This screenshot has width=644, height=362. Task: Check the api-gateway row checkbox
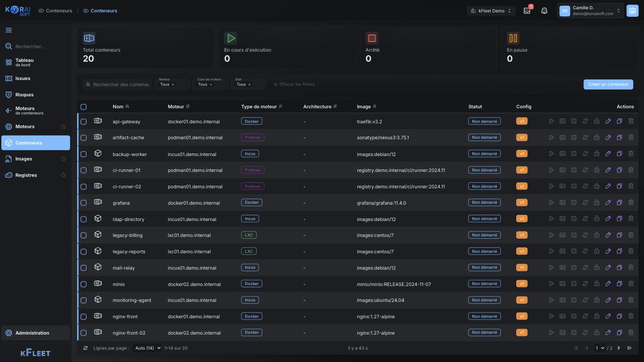84,122
